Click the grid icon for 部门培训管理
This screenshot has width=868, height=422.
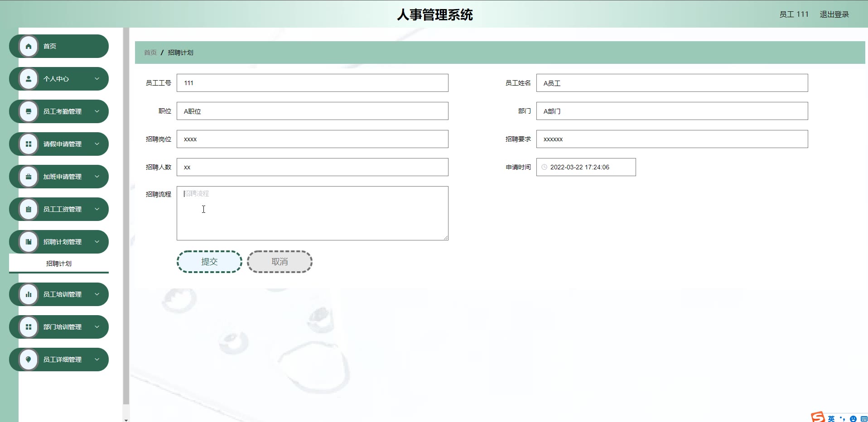point(29,327)
